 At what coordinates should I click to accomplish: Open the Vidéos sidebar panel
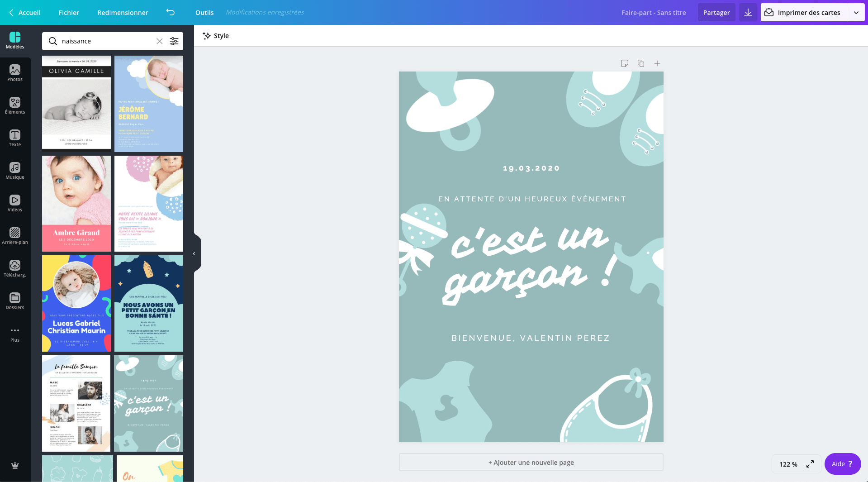[15, 203]
